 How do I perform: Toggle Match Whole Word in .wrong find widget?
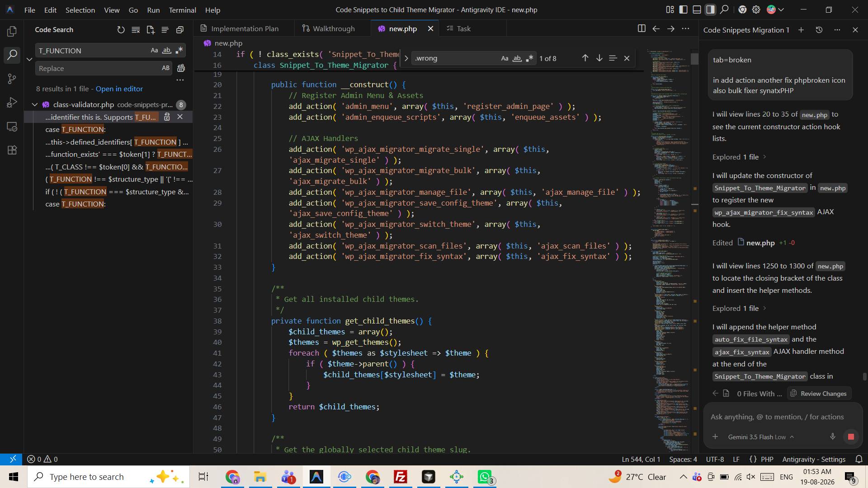coord(517,58)
